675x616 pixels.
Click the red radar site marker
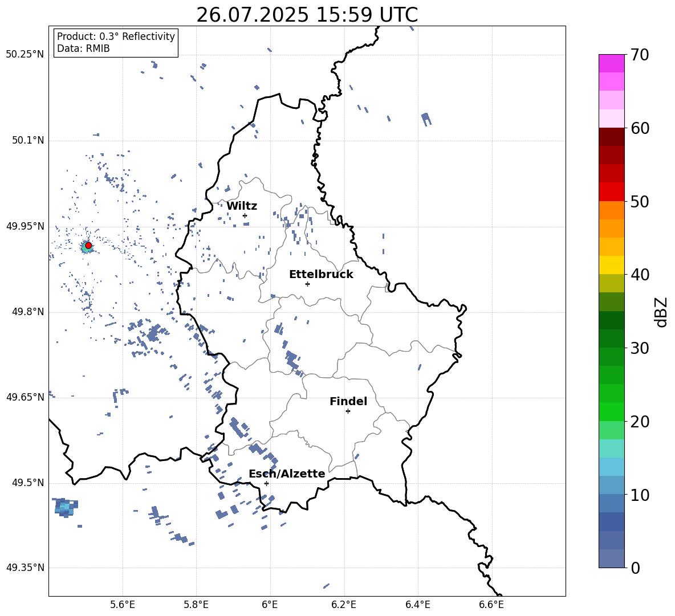tap(88, 245)
